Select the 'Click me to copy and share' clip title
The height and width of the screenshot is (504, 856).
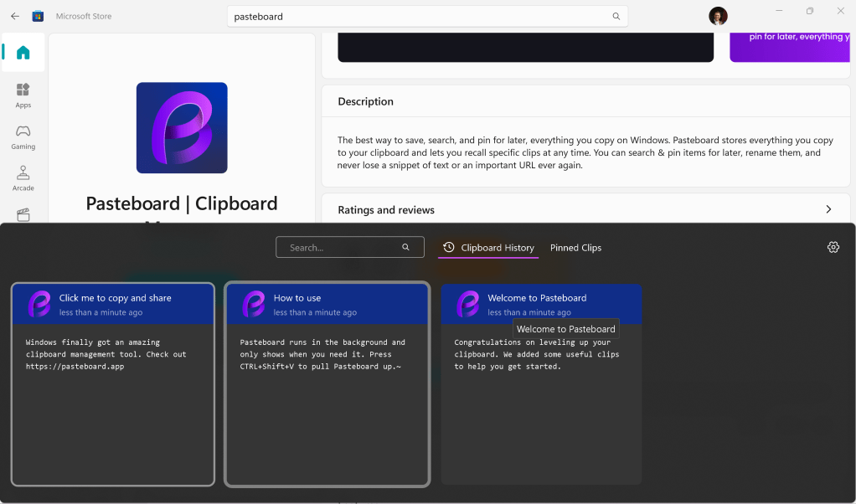point(116,298)
